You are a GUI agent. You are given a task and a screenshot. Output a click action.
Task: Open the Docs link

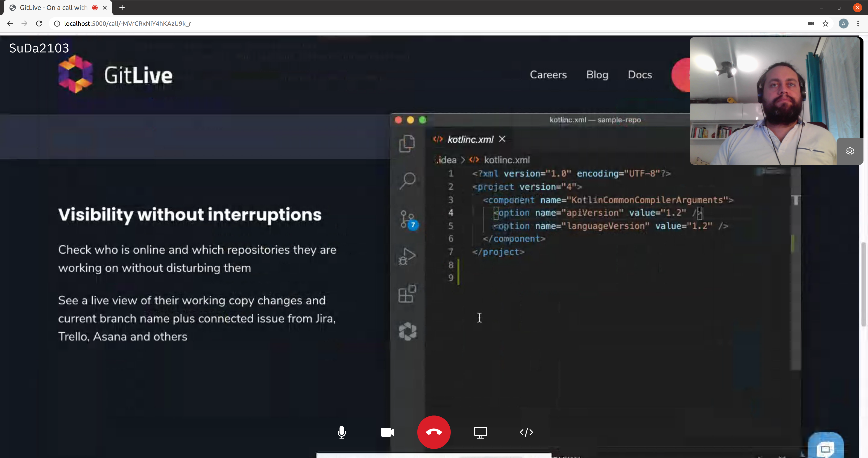pyautogui.click(x=639, y=75)
